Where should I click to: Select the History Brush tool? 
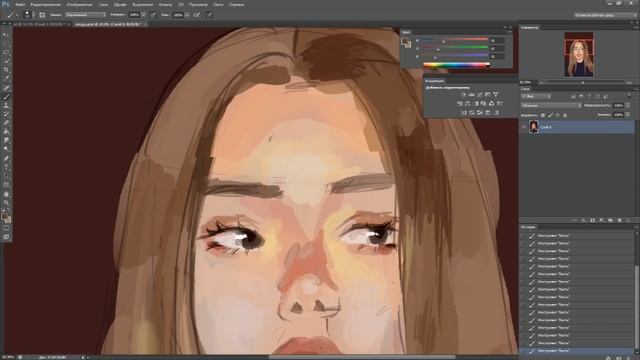coord(6,114)
